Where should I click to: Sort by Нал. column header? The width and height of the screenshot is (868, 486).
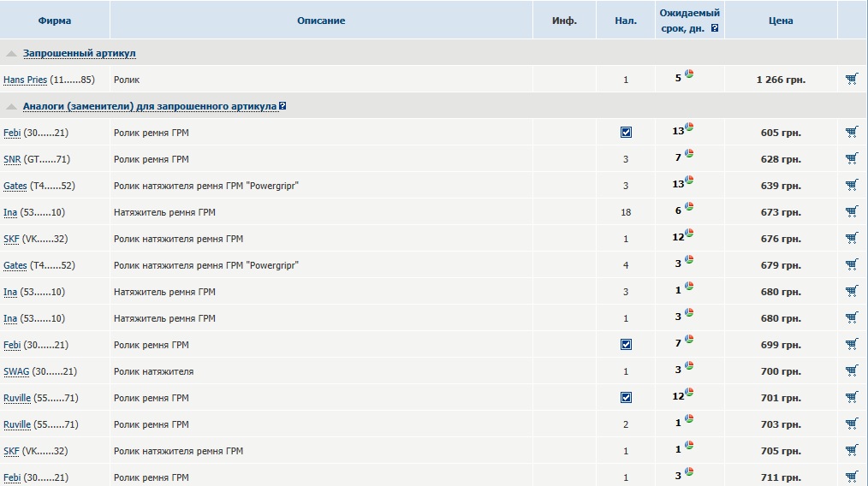click(626, 21)
